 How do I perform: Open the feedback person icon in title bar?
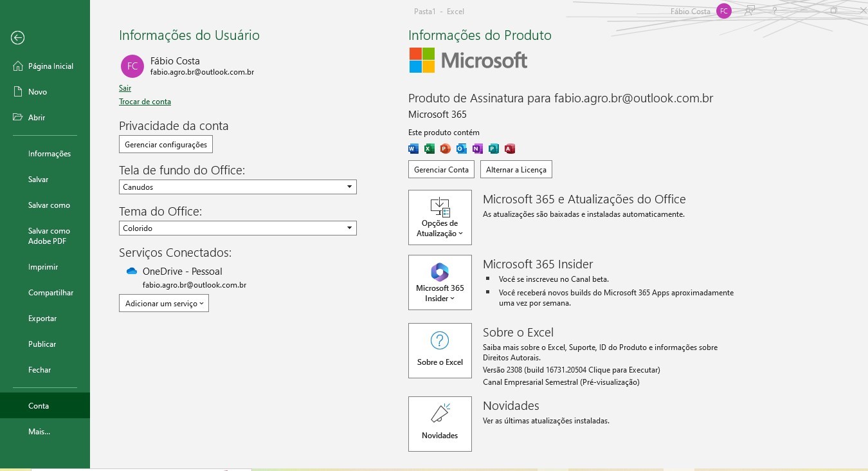coord(749,11)
